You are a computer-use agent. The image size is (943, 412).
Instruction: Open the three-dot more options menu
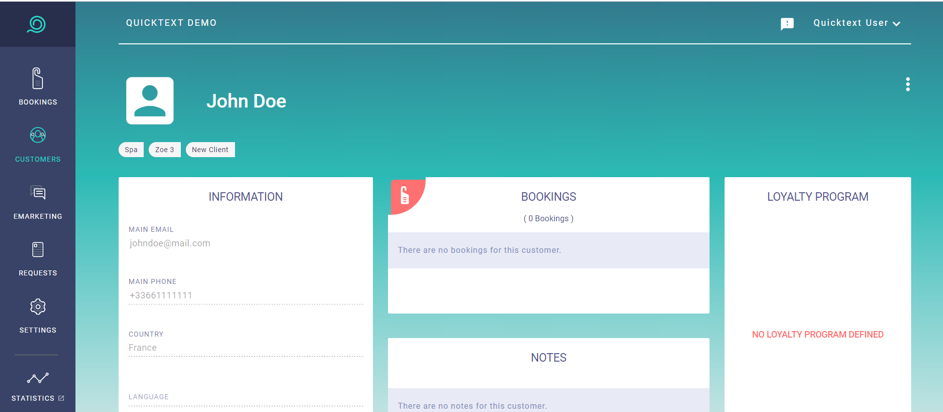click(x=907, y=85)
